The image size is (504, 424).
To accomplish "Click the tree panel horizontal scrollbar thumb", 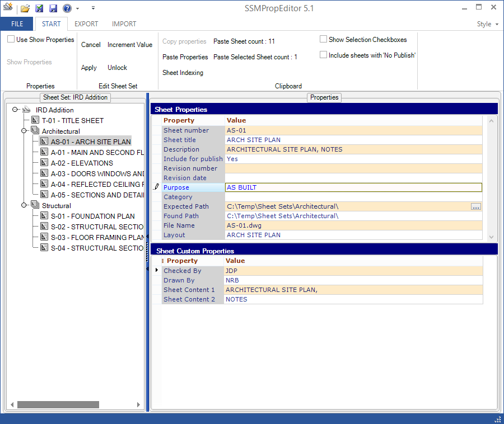I will click(x=58, y=404).
